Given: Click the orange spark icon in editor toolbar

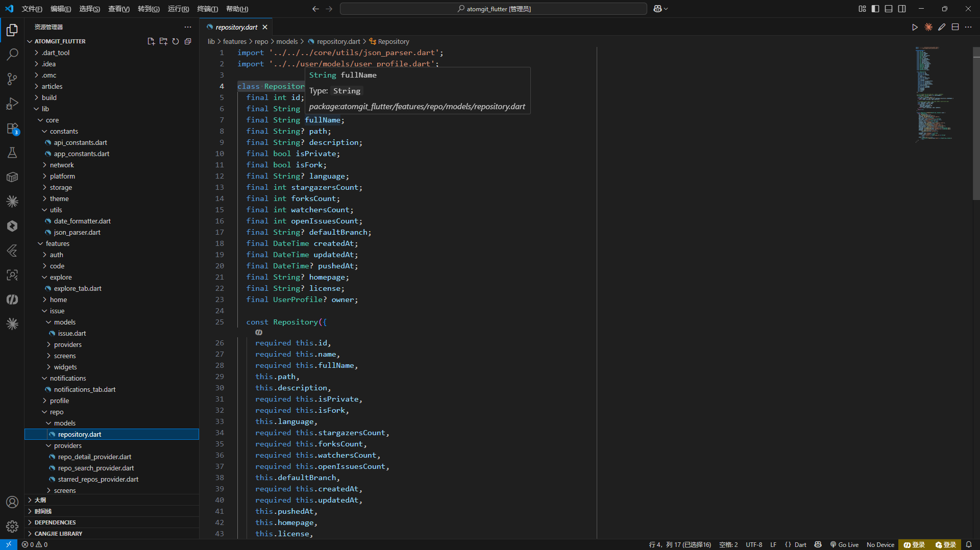Looking at the screenshot, I should (928, 27).
